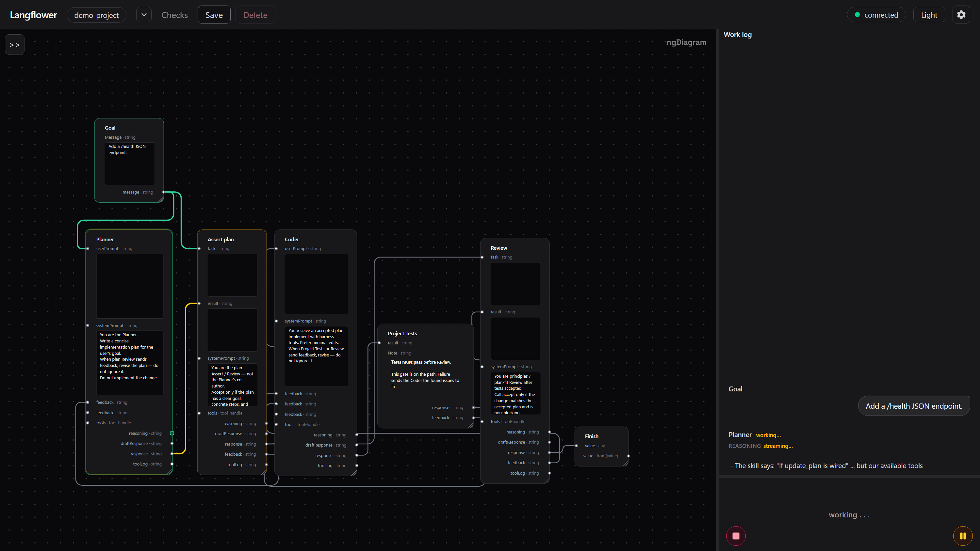980x551 pixels.
Task: Click the Project Tests result input port
Action: pyautogui.click(x=379, y=343)
